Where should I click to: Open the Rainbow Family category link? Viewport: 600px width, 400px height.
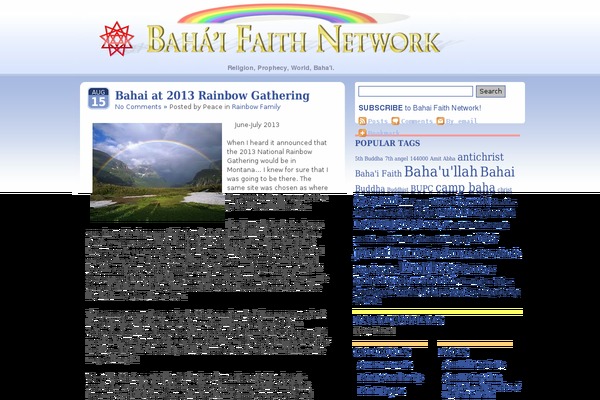tap(256, 107)
